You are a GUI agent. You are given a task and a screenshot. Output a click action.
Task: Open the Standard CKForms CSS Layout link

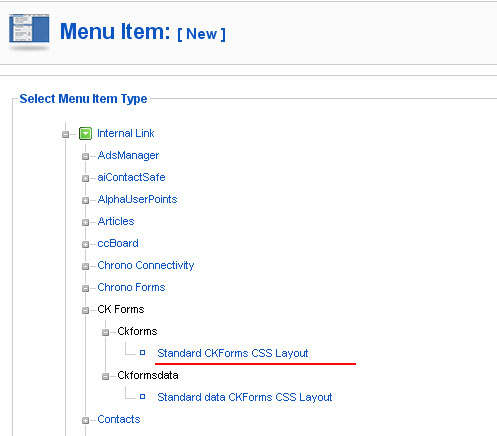click(233, 353)
